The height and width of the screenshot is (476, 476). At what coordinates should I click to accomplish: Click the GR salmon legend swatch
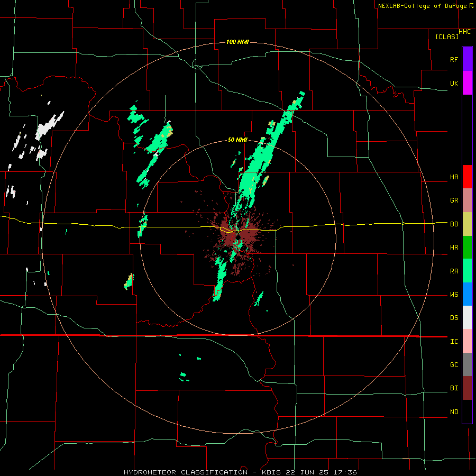(x=467, y=200)
